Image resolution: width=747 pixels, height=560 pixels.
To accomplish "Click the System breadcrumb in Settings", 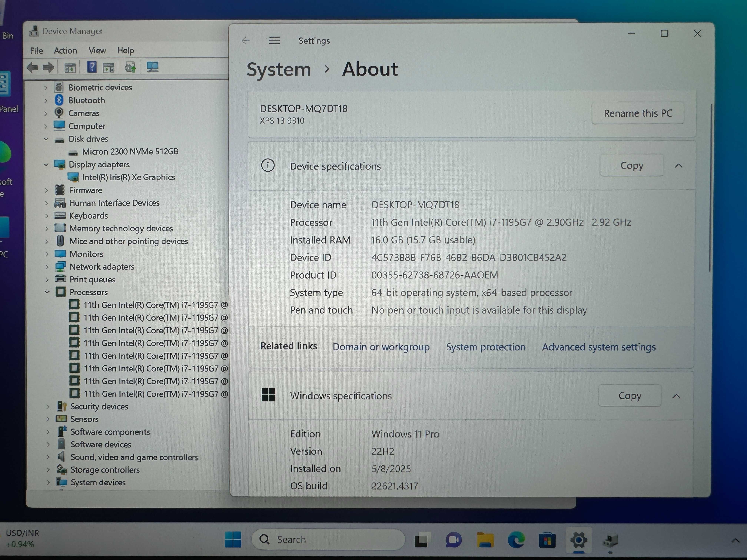I will (x=279, y=69).
